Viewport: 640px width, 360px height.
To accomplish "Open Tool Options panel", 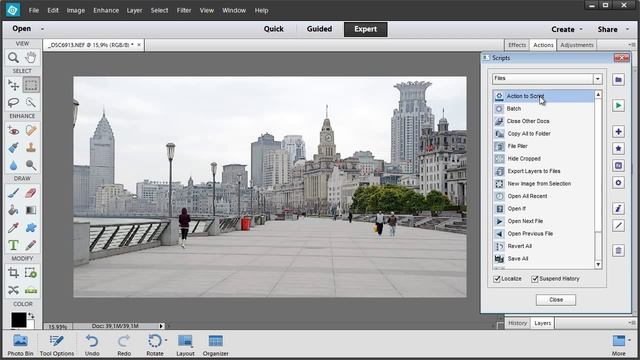I will tap(57, 345).
